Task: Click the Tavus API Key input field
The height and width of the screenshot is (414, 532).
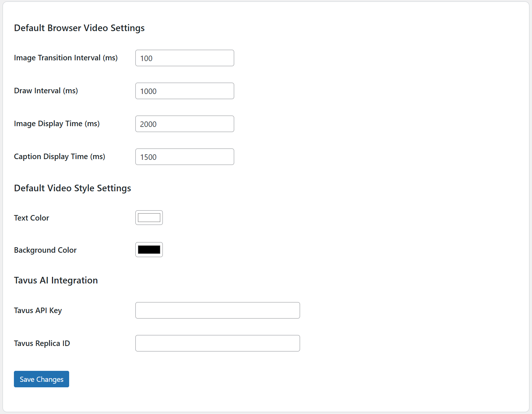Action: pyautogui.click(x=217, y=310)
